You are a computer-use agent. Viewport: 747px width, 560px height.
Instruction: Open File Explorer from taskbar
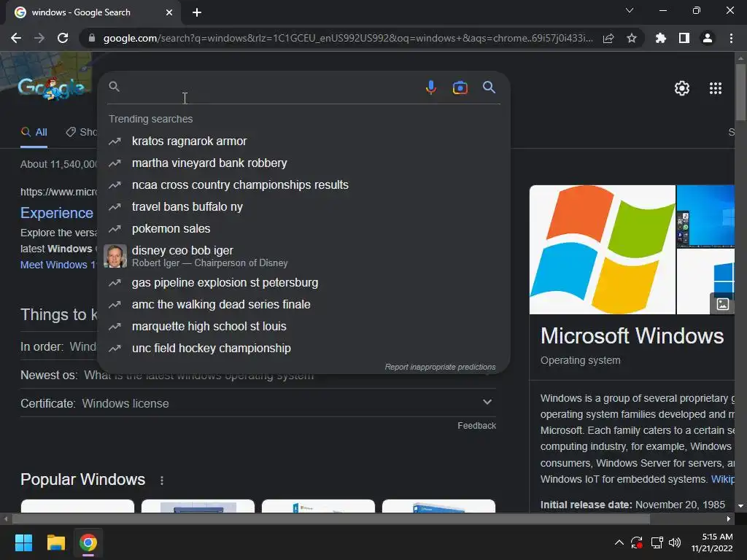(x=55, y=542)
